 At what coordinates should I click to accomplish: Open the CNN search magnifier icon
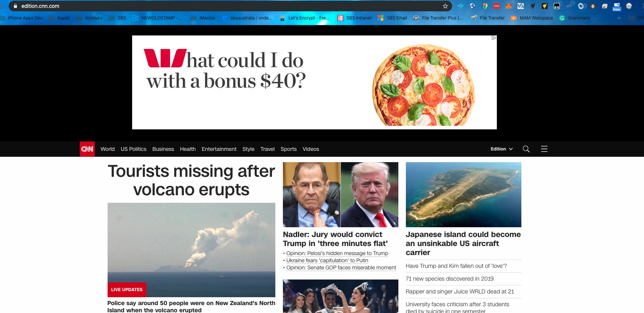[x=526, y=149]
